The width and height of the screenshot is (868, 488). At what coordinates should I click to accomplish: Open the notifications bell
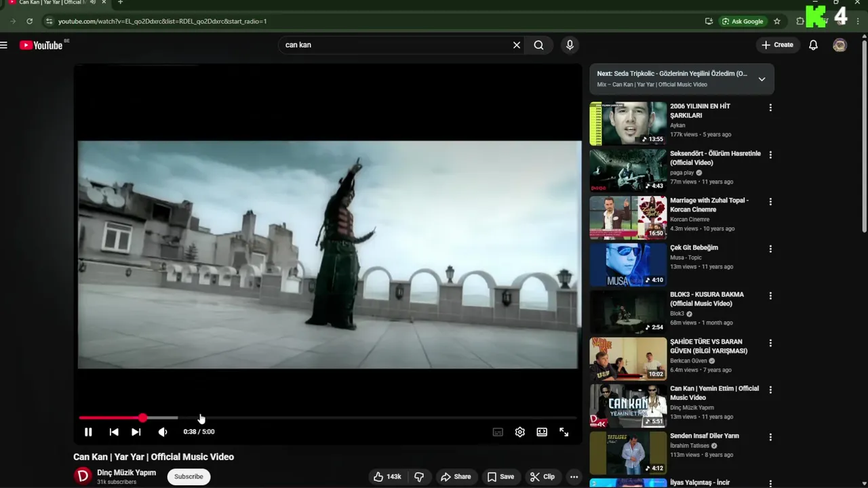coord(813,45)
